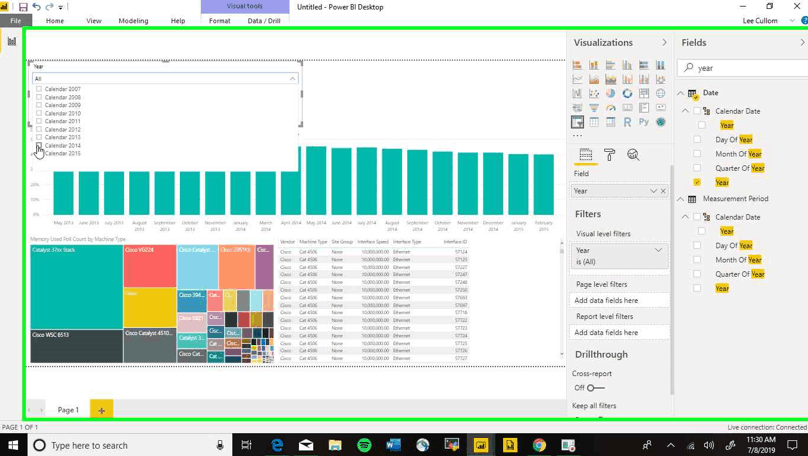
Task: Choose the Clustered bar chart visual
Action: [x=611, y=65]
